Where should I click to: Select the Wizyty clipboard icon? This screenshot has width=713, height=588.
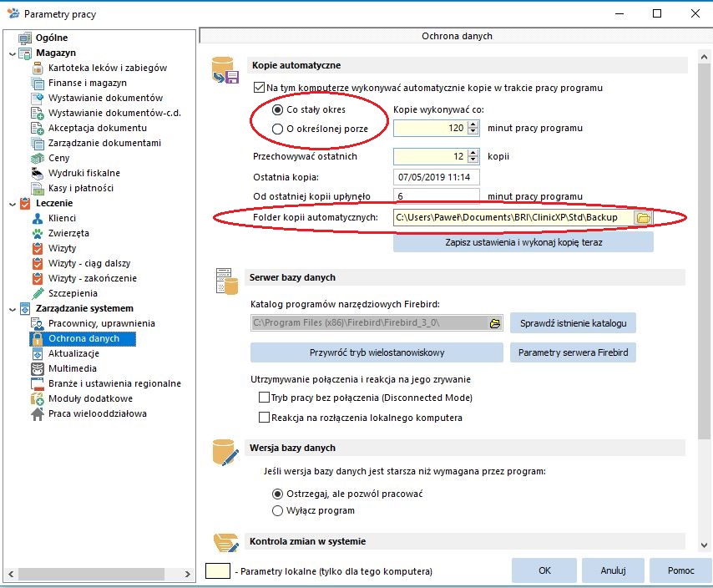(x=38, y=248)
